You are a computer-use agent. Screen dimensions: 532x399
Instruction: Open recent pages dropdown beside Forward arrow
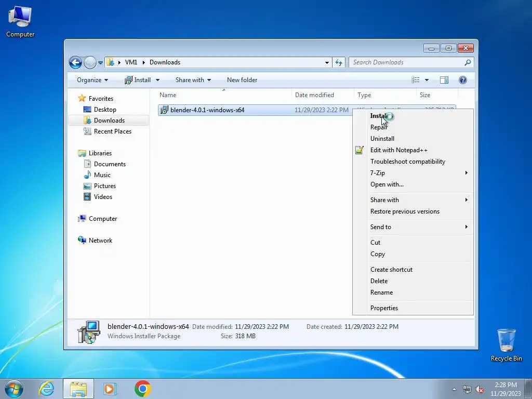coord(100,63)
